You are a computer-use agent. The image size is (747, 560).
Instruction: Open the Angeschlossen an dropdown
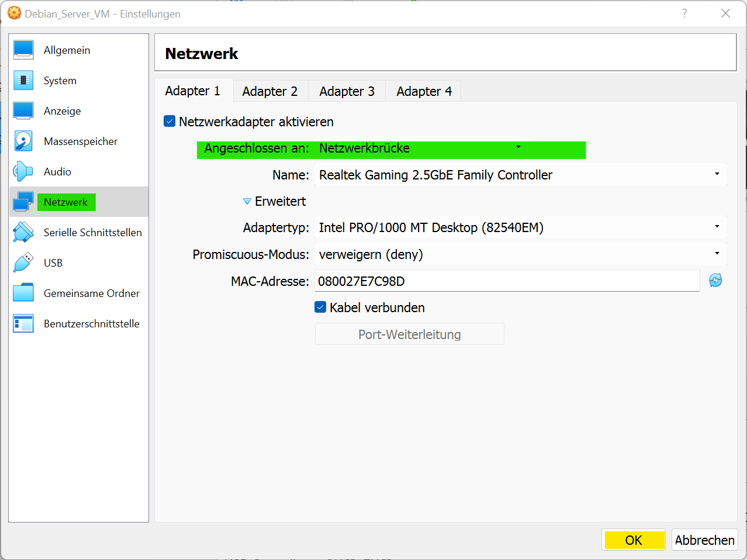(x=421, y=148)
